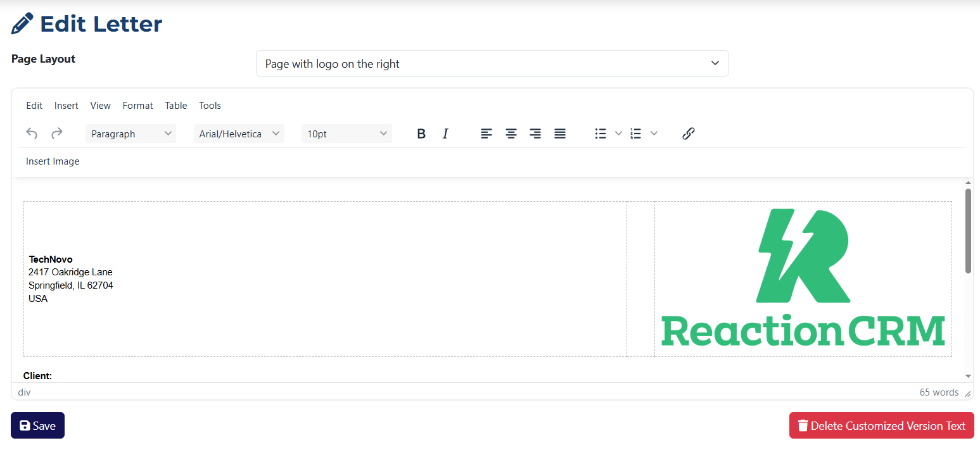Open the Table menu
980x450 pixels.
tap(175, 106)
